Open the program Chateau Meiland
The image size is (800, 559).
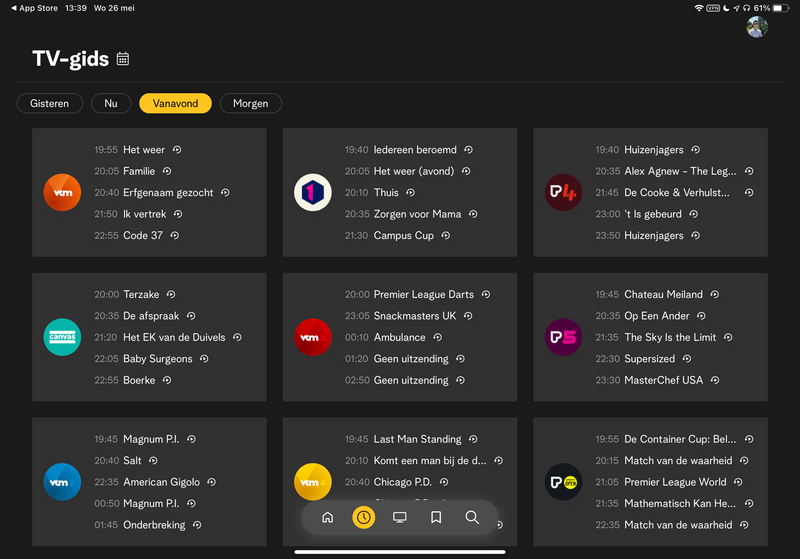pos(663,295)
